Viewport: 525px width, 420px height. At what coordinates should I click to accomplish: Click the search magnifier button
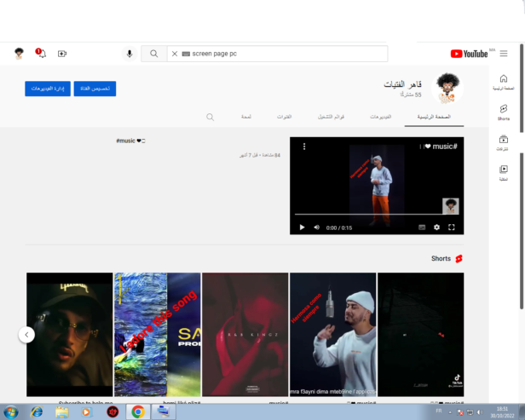154,54
